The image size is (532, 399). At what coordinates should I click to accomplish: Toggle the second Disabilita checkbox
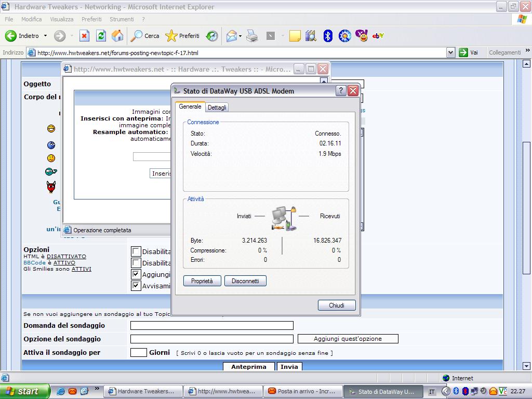tap(136, 263)
